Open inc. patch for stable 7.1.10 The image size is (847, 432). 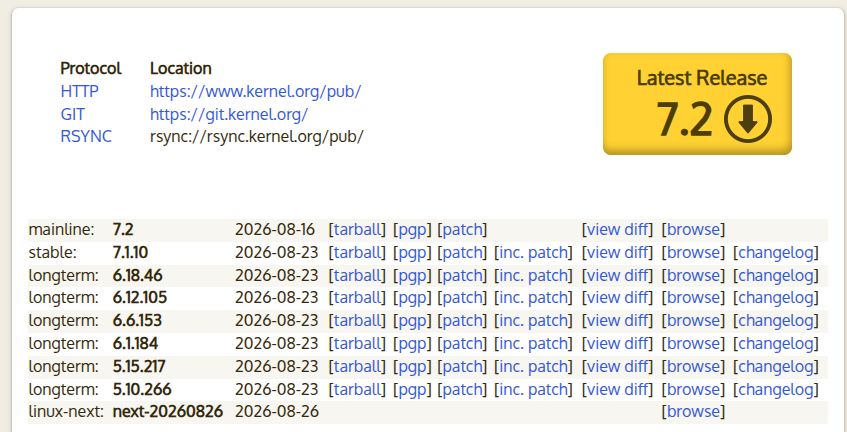point(533,252)
